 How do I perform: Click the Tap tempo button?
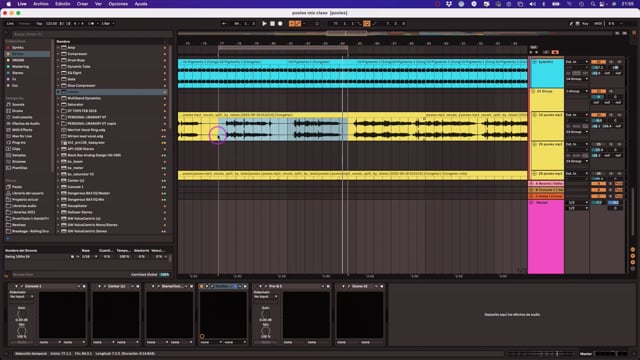[39, 24]
